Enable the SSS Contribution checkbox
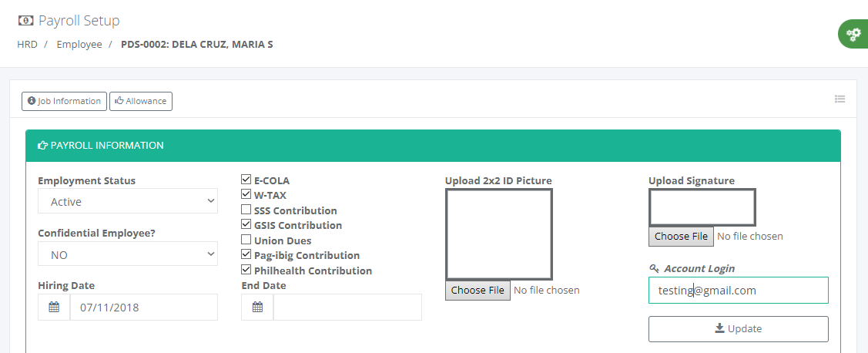Viewport: 868px width, 353px height. pyautogui.click(x=246, y=210)
